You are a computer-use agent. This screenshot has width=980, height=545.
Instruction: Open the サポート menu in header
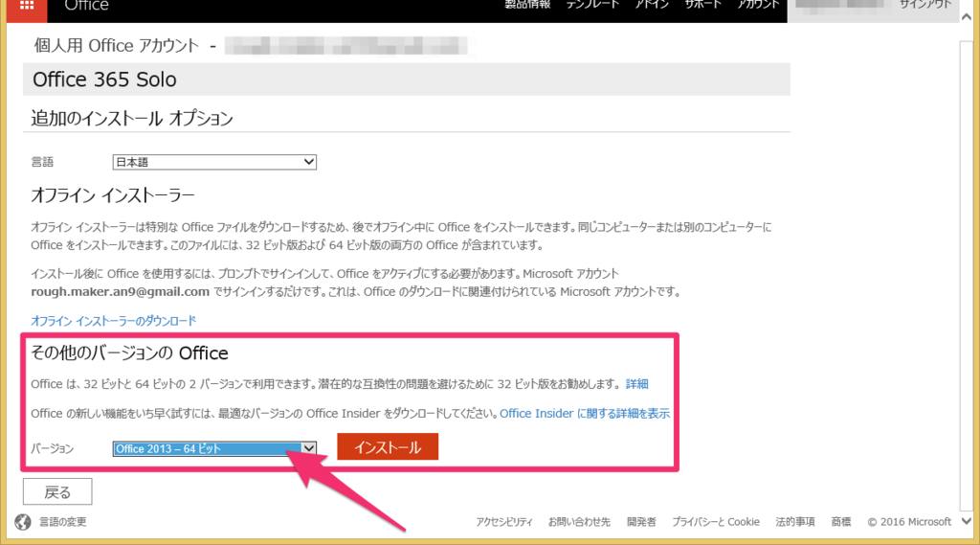point(702,5)
